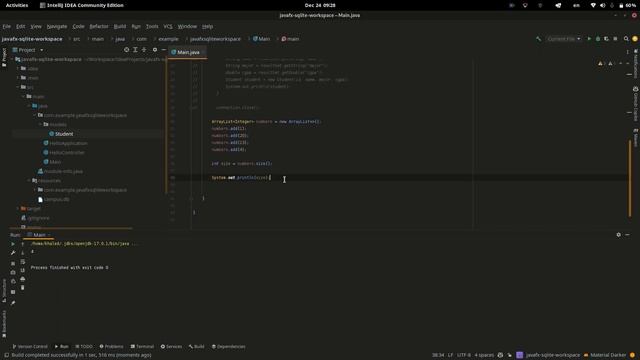Click the Run with Coverage icon

607,39
